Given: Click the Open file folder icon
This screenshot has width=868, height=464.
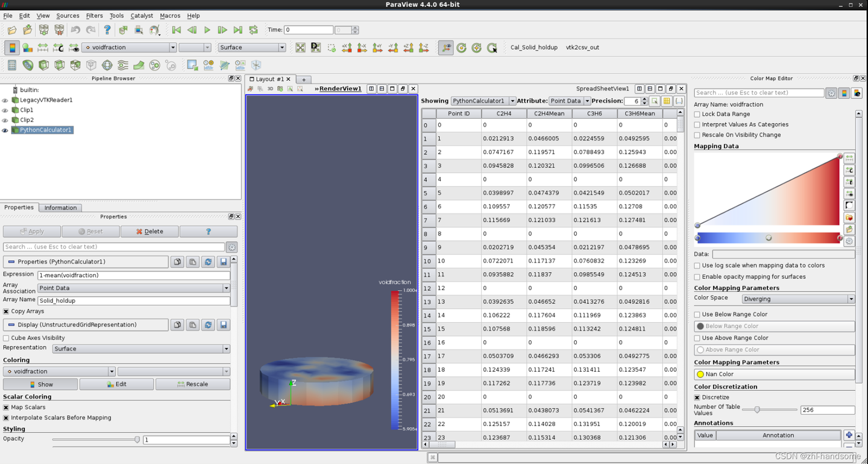Looking at the screenshot, I should tap(12, 30).
